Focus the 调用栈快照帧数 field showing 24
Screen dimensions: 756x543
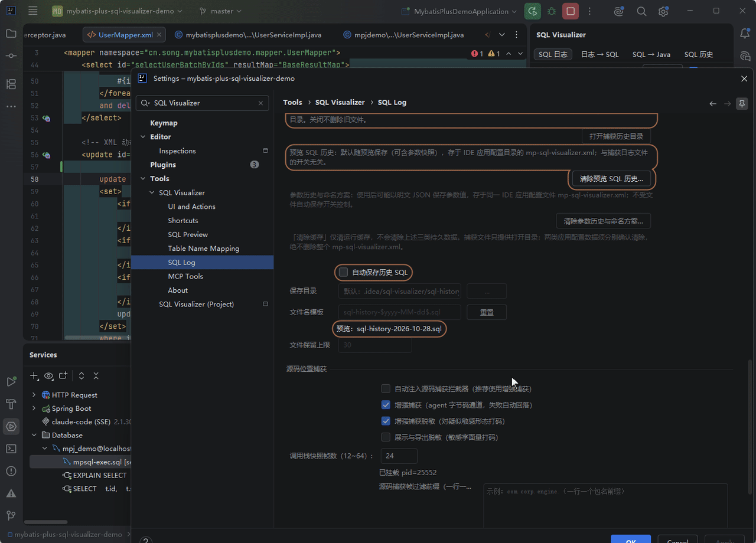399,456
